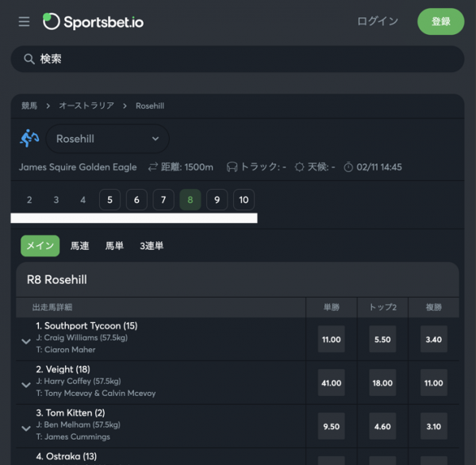This screenshot has height=465, width=476.
Task: Click the ログイン login link
Action: [x=378, y=21]
